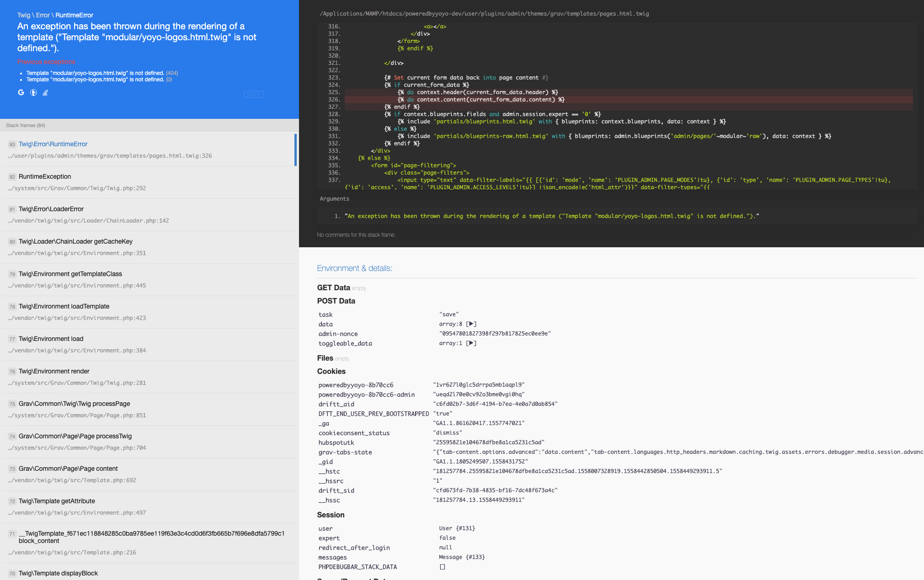The width and height of the screenshot is (924, 580).
Task: Select stack frame 82 RuntimeException
Action: 149,182
